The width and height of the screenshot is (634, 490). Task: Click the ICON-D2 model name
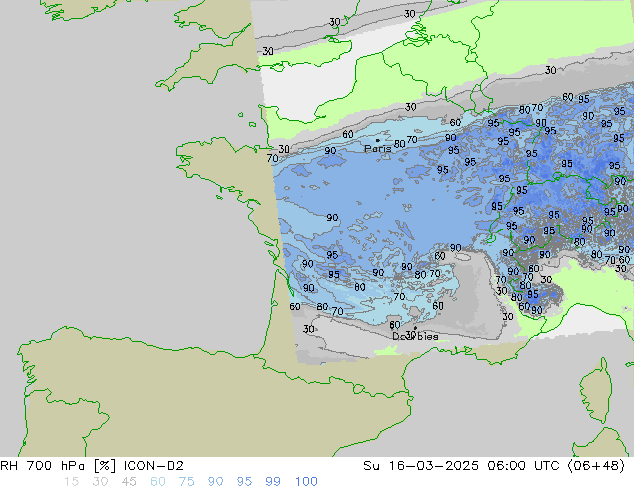150,465
